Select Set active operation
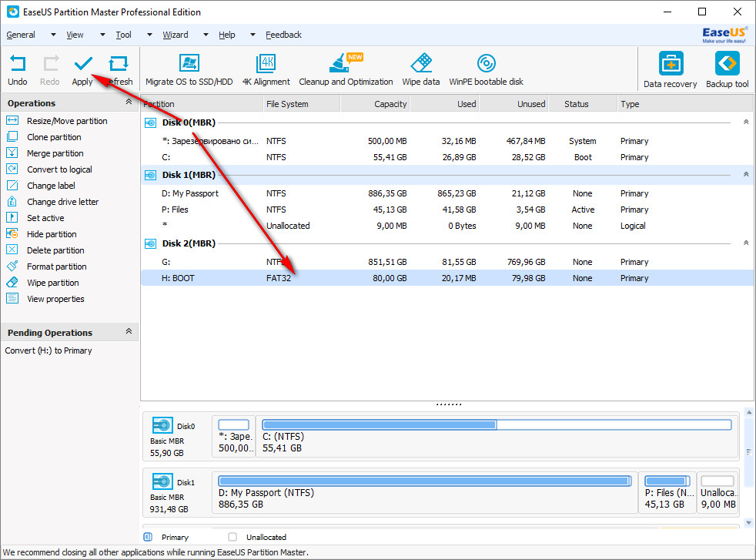The width and height of the screenshot is (756, 560). click(x=45, y=218)
